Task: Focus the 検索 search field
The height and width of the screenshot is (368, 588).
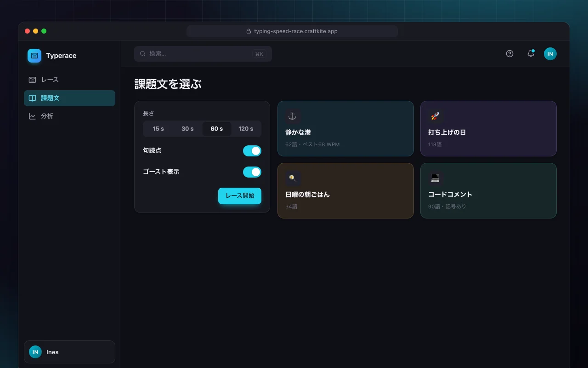Action: pos(203,54)
